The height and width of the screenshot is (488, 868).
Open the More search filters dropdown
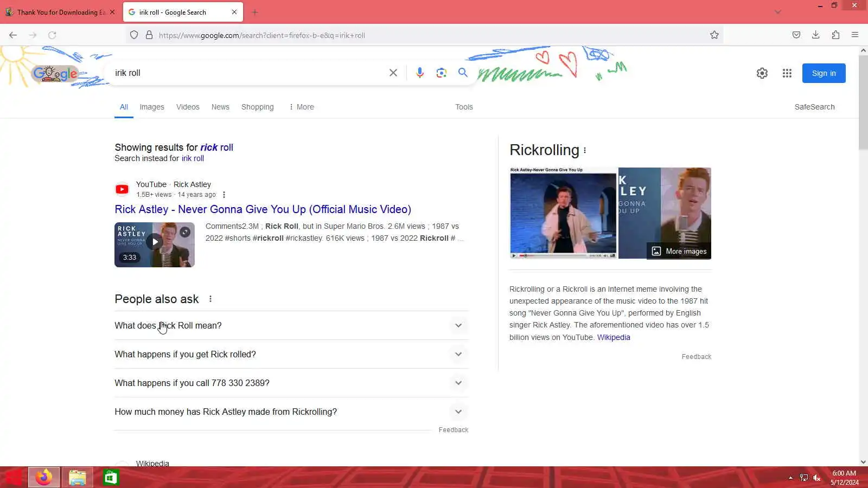(x=302, y=107)
